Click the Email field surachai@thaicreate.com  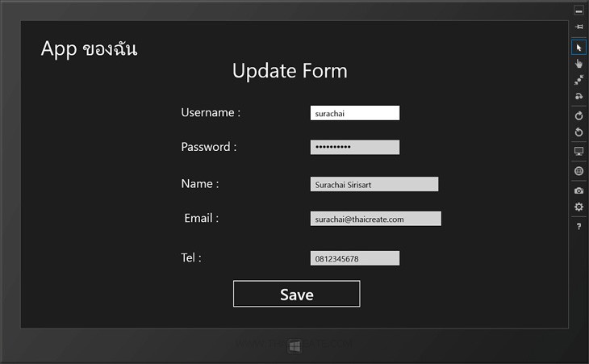coord(376,219)
